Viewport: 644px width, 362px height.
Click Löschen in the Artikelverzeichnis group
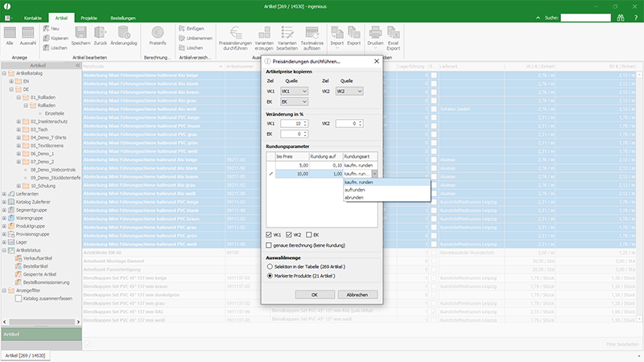[x=191, y=47]
